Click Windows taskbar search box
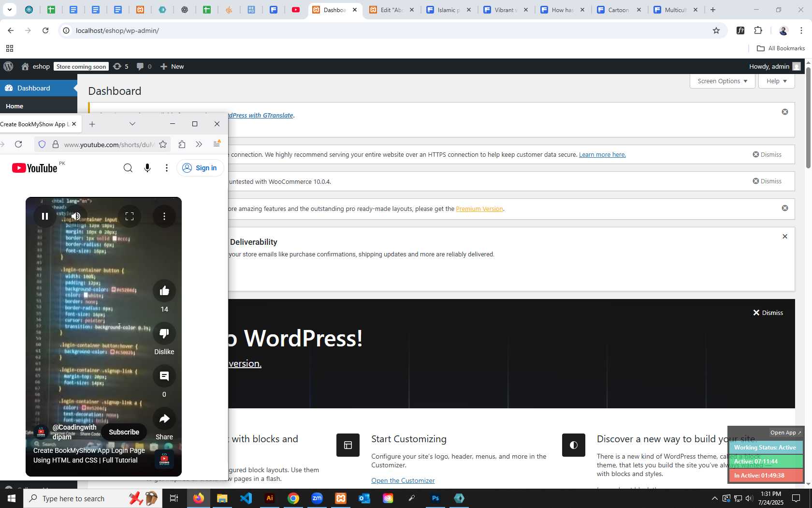Screen dimensions: 812x508 [92, 498]
